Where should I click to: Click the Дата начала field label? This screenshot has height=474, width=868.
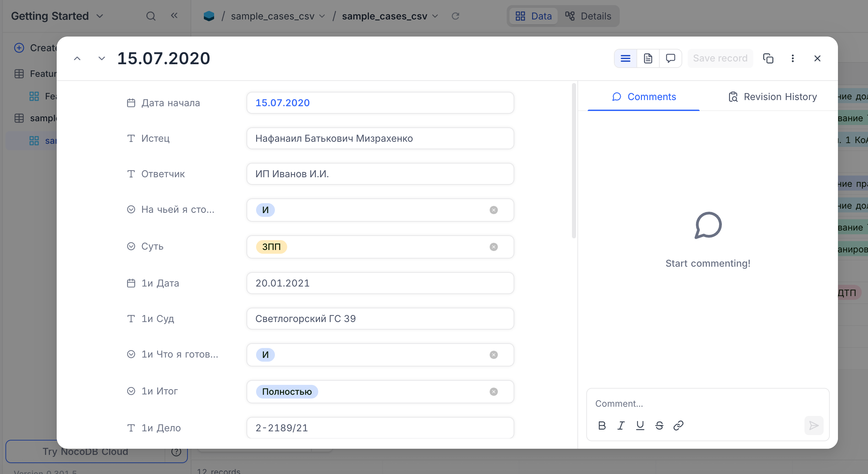(171, 103)
